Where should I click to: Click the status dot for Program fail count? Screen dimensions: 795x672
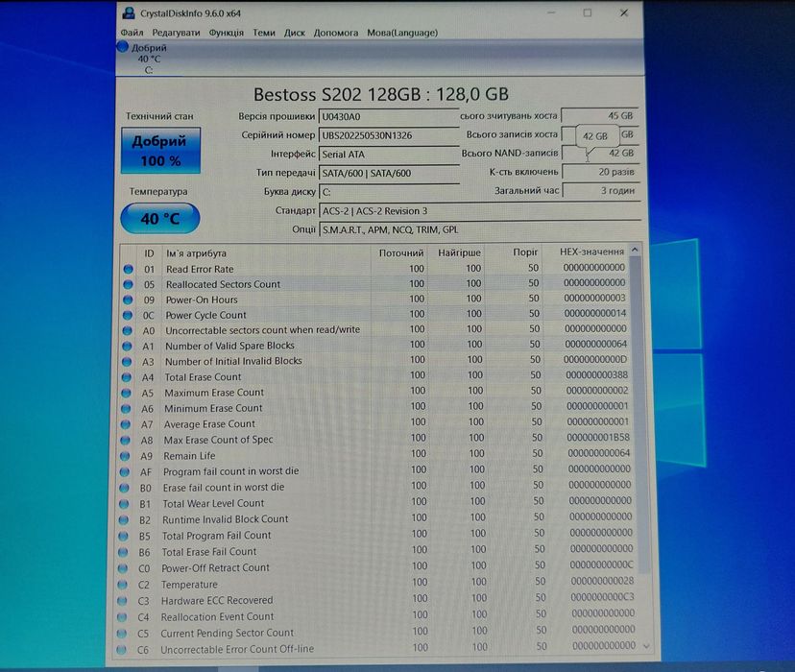[x=124, y=471]
